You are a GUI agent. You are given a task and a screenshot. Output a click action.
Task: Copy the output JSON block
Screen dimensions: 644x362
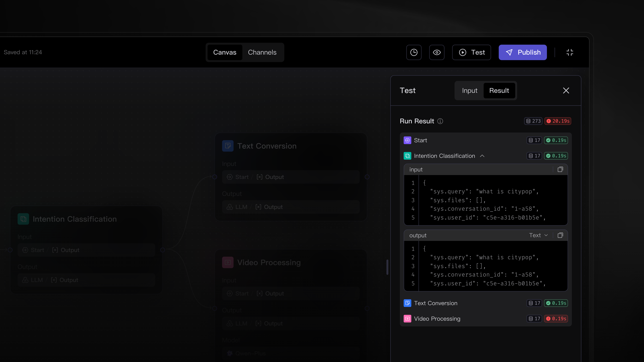[x=560, y=235]
